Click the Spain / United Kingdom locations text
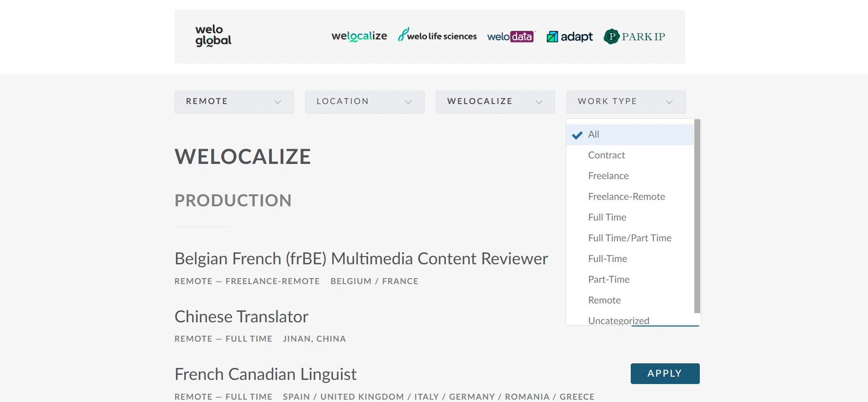Image resolution: width=868 pixels, height=402 pixels. (x=439, y=397)
